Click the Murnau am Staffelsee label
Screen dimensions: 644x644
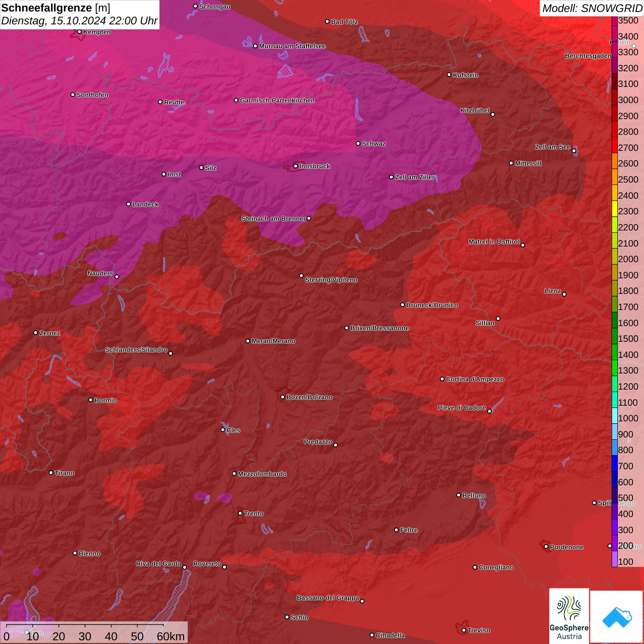pos(292,46)
